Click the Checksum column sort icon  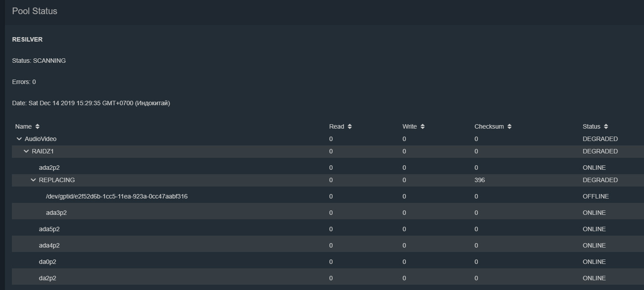pyautogui.click(x=509, y=126)
